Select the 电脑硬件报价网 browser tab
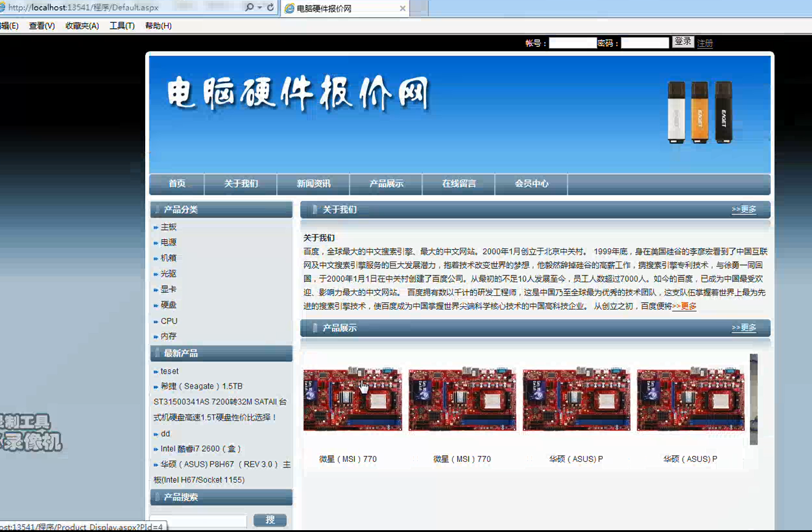The height and width of the screenshot is (532, 812). click(345, 9)
